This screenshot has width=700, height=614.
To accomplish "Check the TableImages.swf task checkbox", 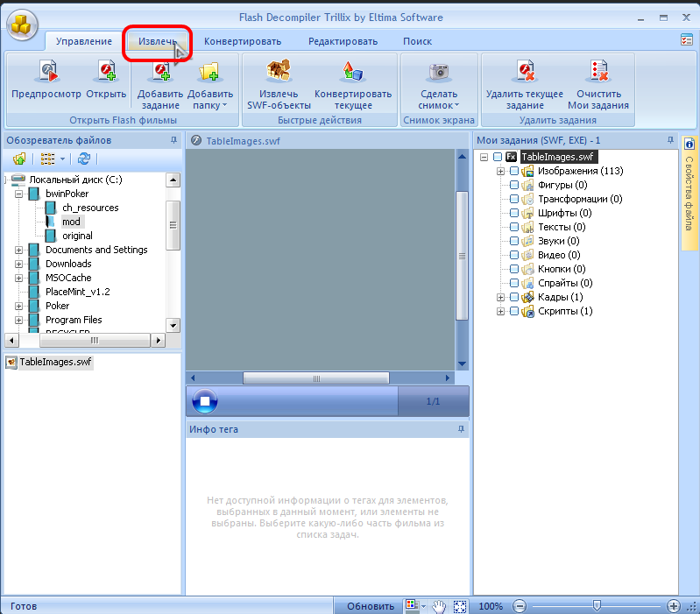I will (x=498, y=157).
